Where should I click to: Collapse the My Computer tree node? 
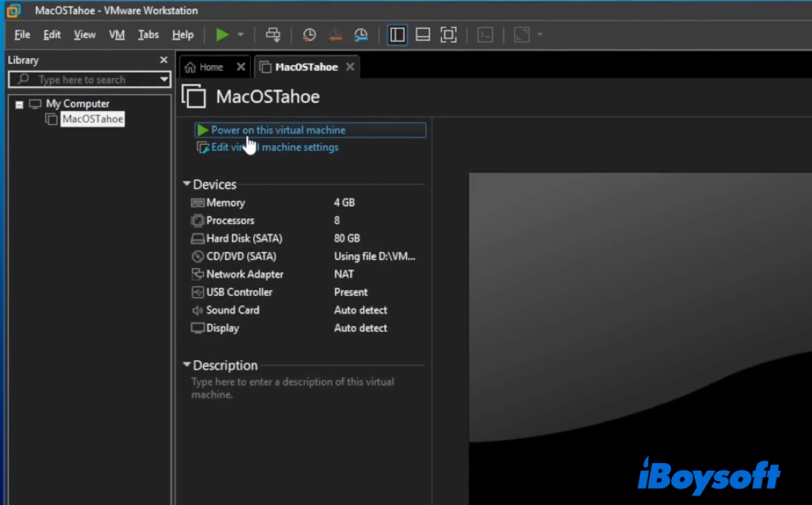[19, 104]
